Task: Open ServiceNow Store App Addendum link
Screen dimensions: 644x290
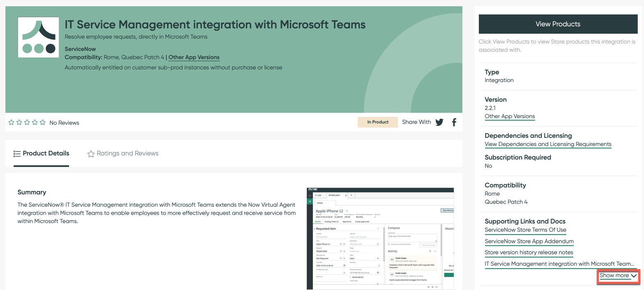Action: tap(529, 241)
